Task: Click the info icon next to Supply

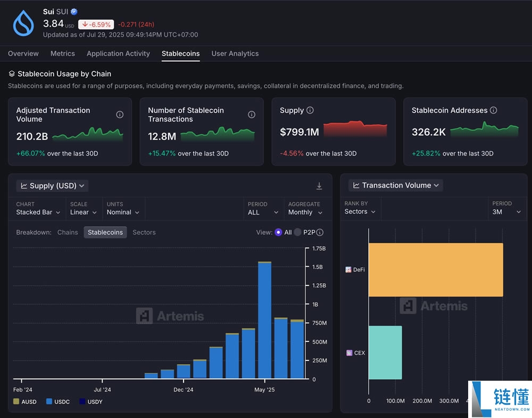Action: click(x=310, y=110)
